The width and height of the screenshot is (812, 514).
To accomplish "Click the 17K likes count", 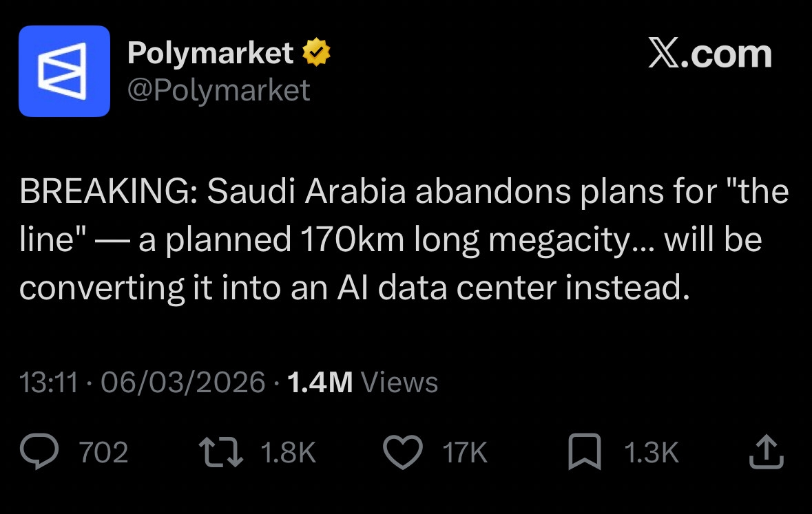I will pyautogui.click(x=465, y=453).
